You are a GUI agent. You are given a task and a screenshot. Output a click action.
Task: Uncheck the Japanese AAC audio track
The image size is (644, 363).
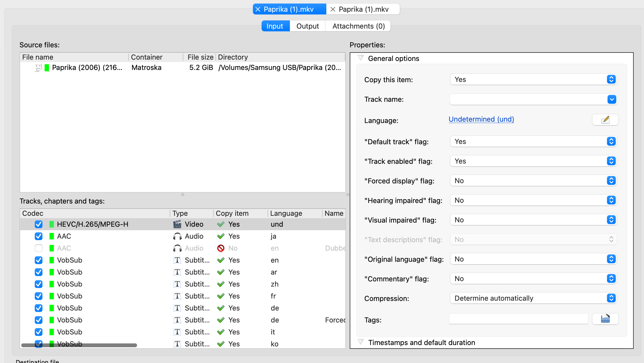click(39, 236)
